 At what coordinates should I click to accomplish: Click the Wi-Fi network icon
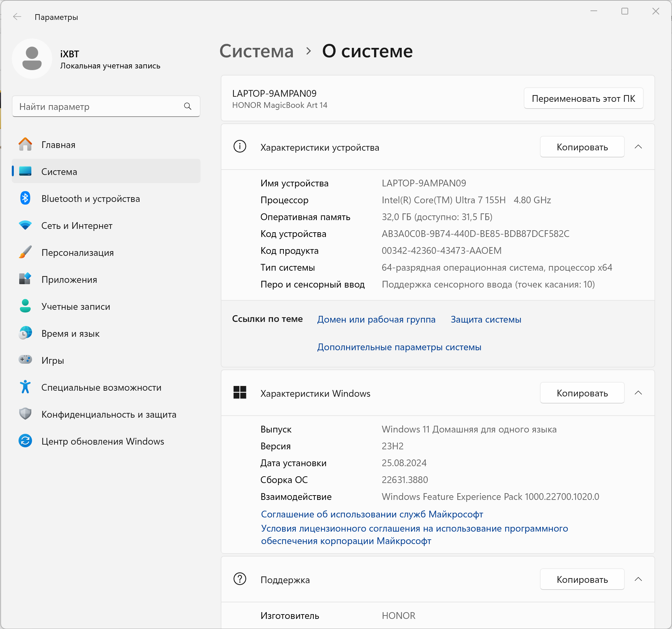(25, 225)
